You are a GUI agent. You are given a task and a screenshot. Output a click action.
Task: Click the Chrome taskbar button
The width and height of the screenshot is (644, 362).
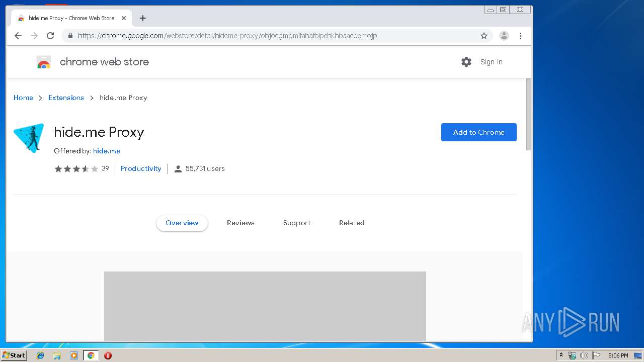(x=91, y=355)
